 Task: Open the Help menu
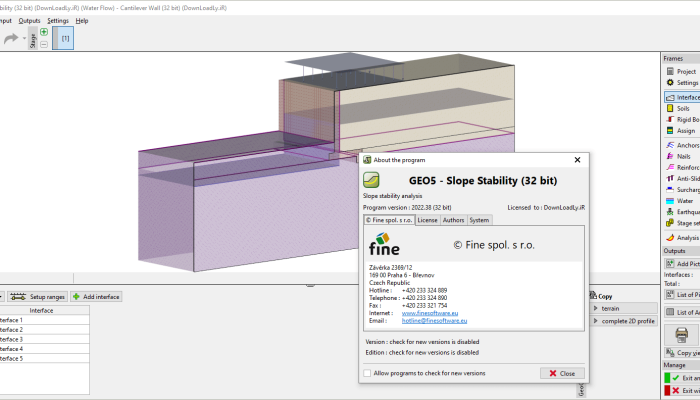tap(82, 21)
